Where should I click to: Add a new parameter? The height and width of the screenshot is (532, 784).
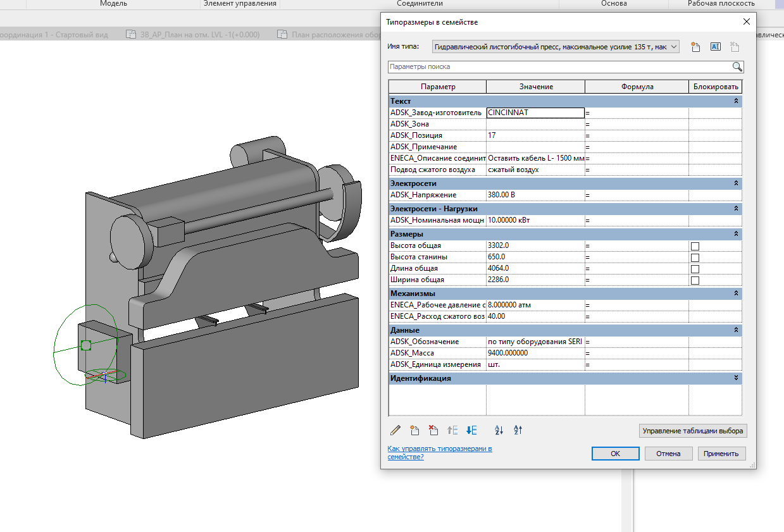tap(414, 430)
